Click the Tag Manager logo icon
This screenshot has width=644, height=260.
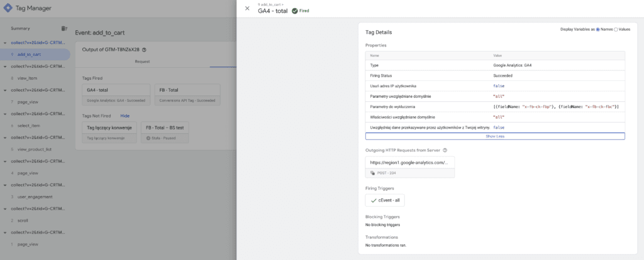(8, 8)
